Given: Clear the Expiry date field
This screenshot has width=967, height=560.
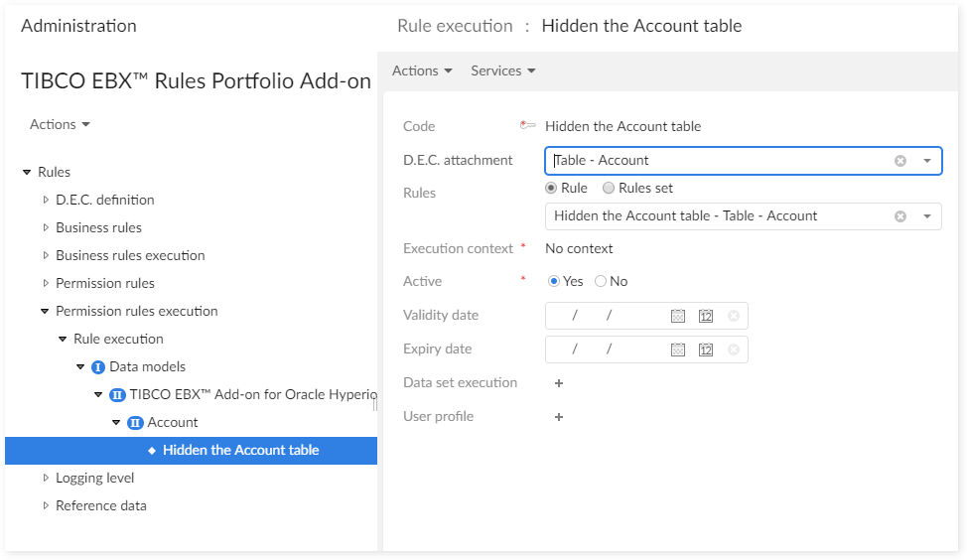Looking at the screenshot, I should [x=734, y=350].
